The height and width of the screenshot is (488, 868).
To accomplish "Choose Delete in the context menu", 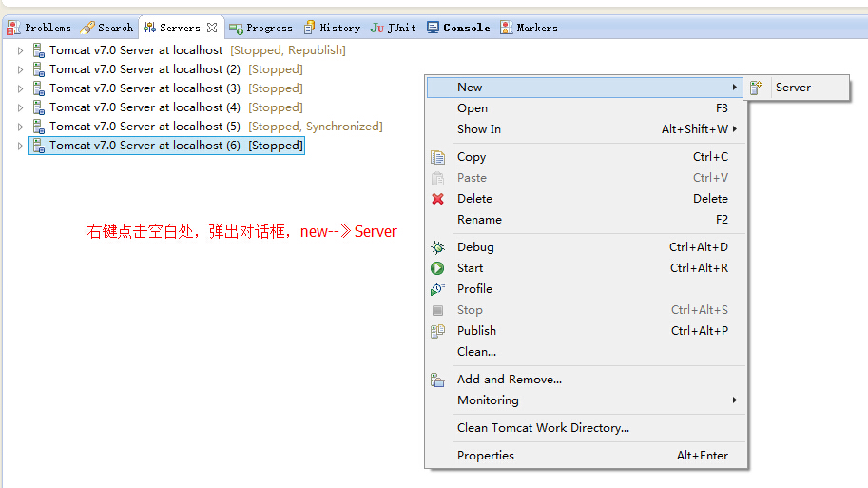I will (587, 198).
